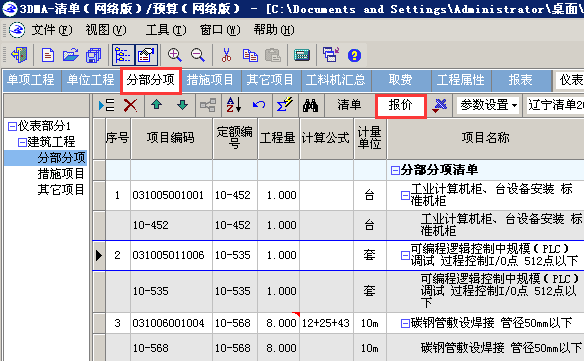Select 分部分项 in the tree

61,158
